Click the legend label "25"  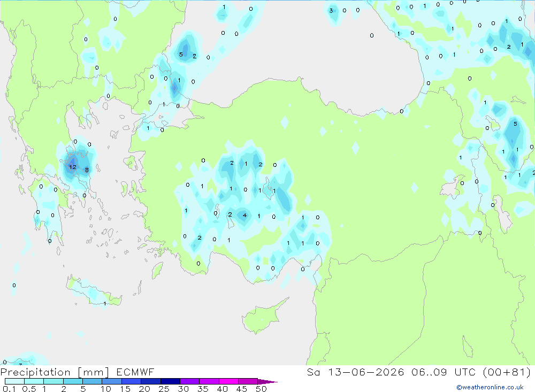(164, 389)
